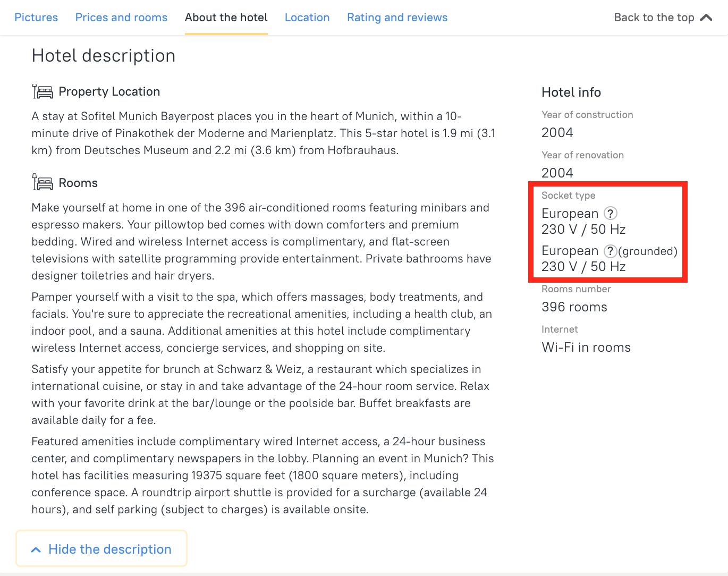This screenshot has width=728, height=576.
Task: Open the Pictures tab
Action: 36,18
